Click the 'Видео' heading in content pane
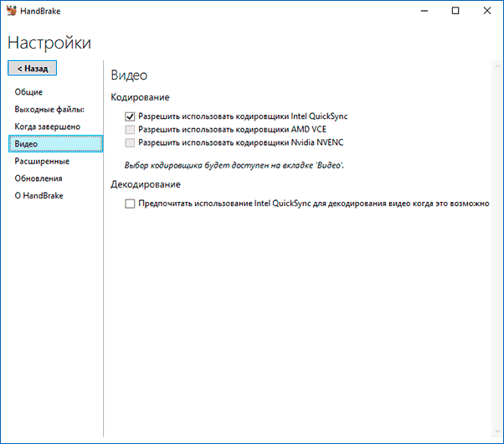The image size is (504, 444). tap(129, 75)
